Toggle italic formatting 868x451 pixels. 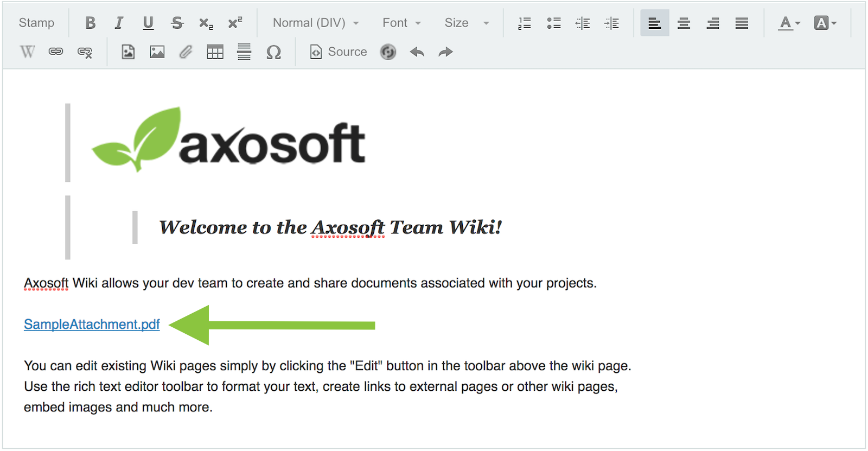[x=119, y=23]
